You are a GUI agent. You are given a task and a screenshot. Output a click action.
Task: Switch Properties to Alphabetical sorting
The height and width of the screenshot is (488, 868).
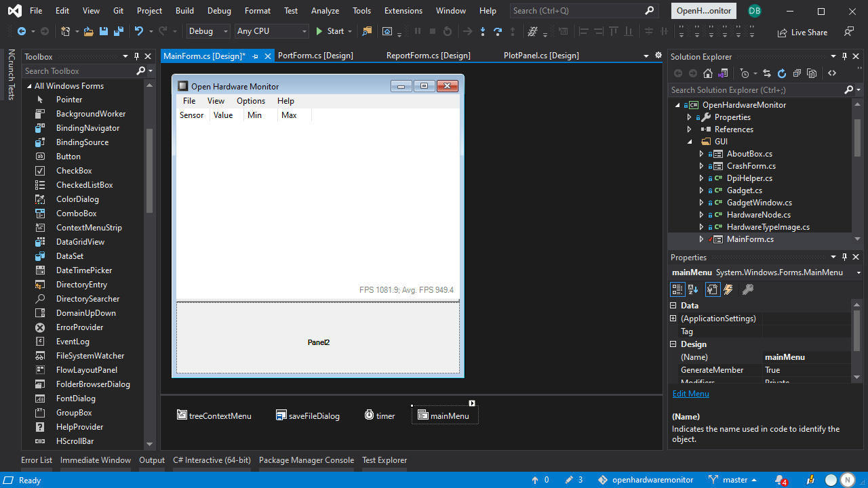click(693, 289)
